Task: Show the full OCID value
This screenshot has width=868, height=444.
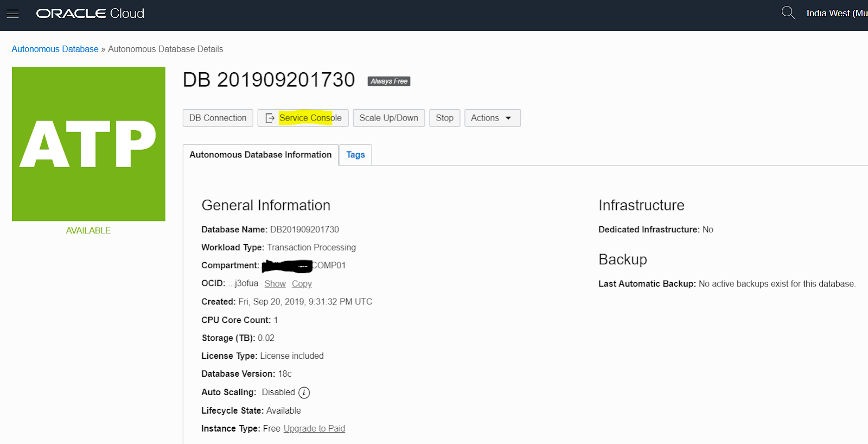Action: (275, 283)
